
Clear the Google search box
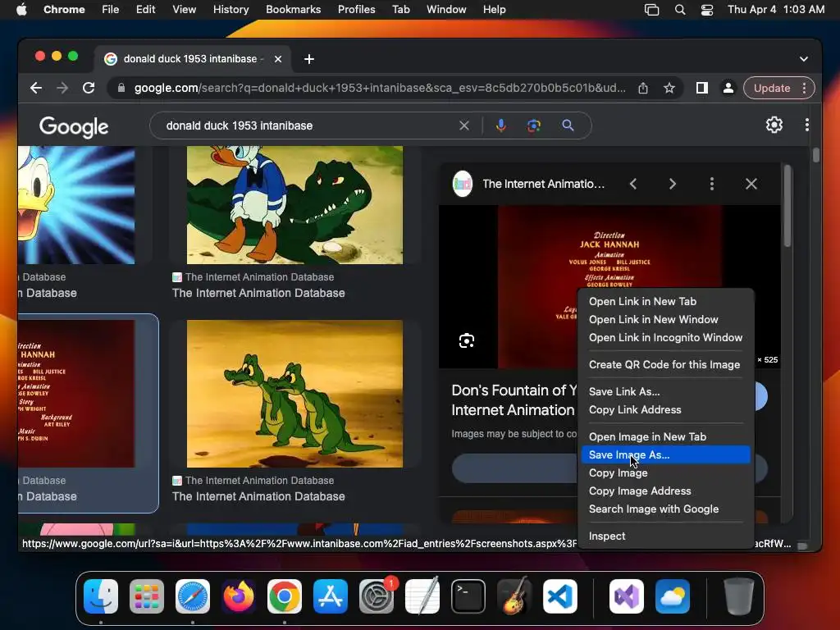(x=464, y=126)
